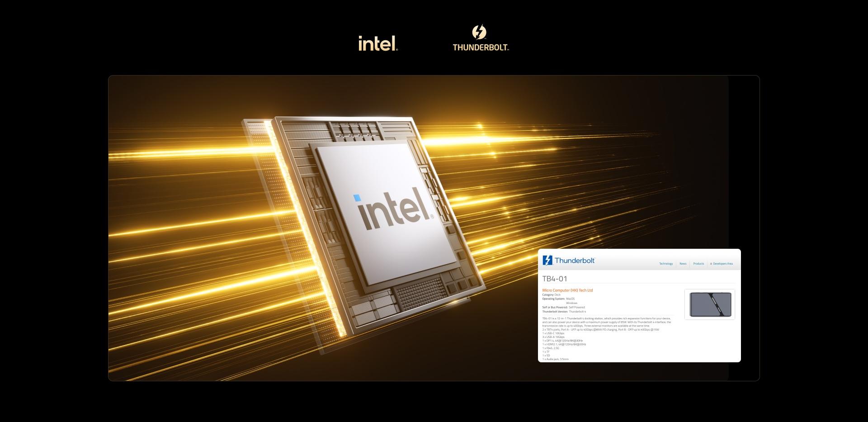Click the Self Powered value text

[x=576, y=308]
